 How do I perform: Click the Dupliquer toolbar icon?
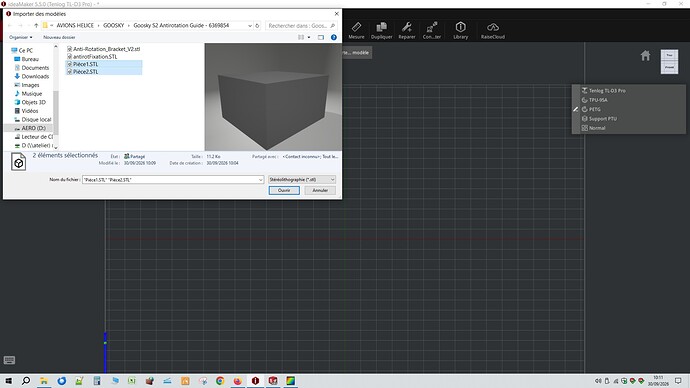tap(381, 30)
